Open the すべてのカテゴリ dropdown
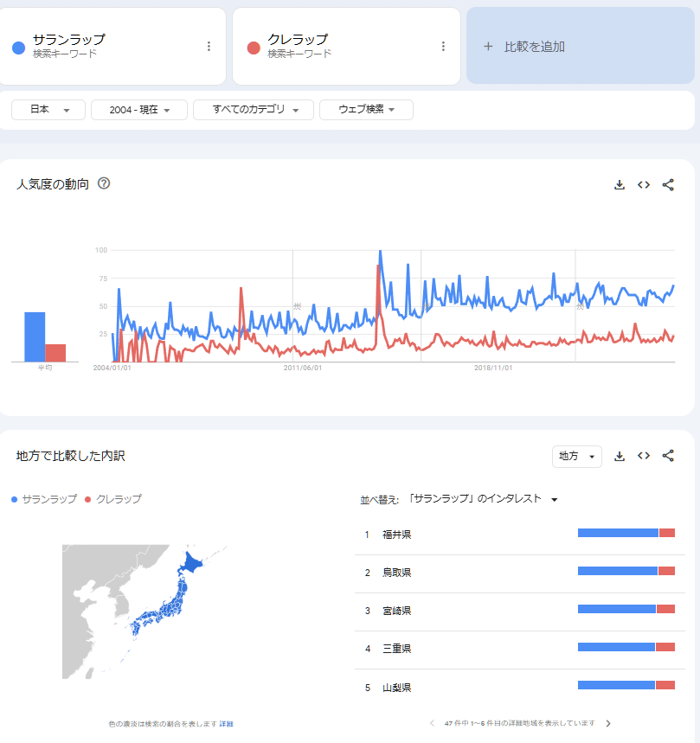Image resolution: width=700 pixels, height=743 pixels. (253, 110)
